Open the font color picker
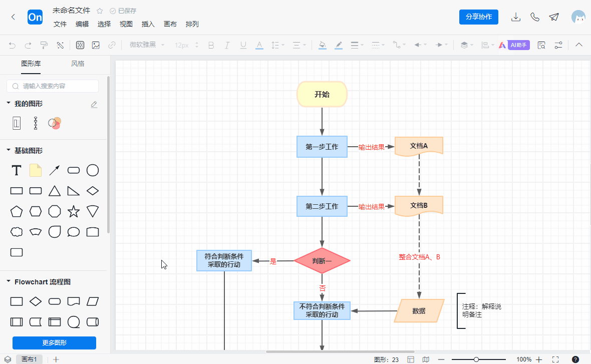Image resolution: width=591 pixels, height=364 pixels. (x=259, y=45)
